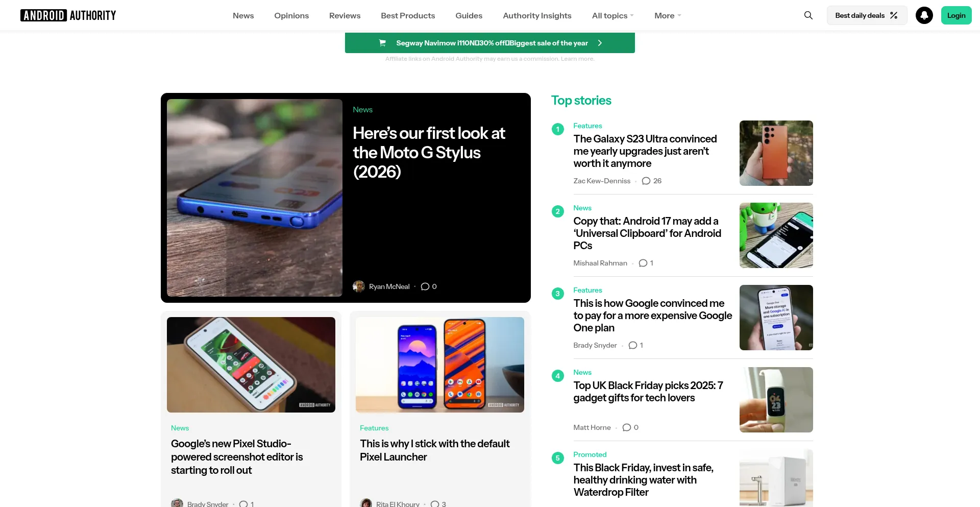Click the Promoted label above Waterdrop story

(590, 454)
